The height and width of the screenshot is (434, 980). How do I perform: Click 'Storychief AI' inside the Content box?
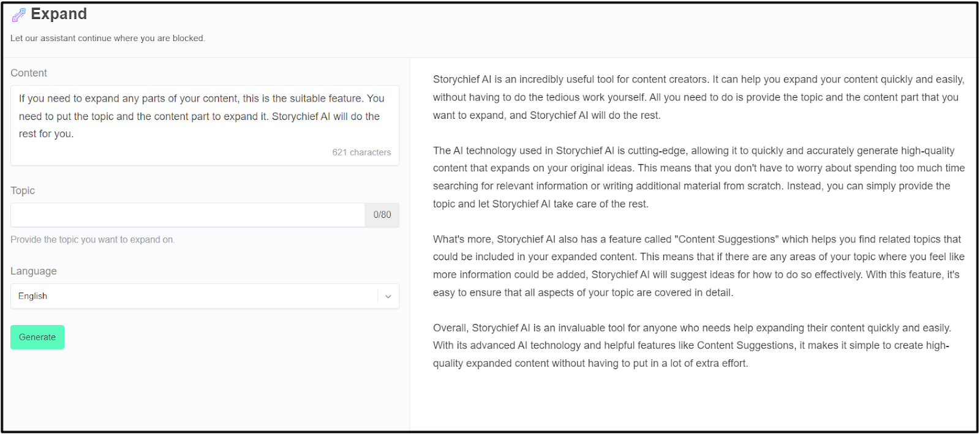(x=301, y=116)
